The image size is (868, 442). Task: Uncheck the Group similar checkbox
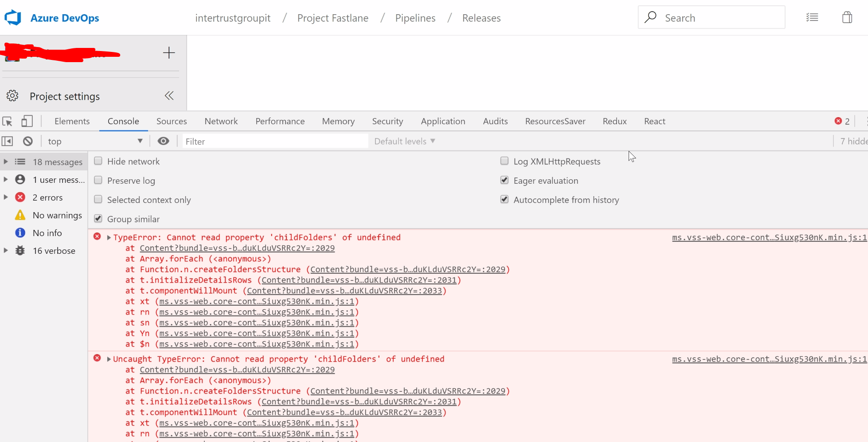point(98,219)
